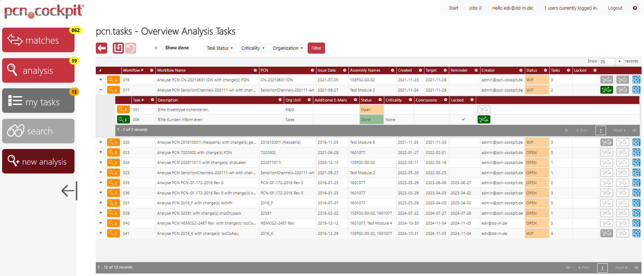The image size is (644, 276).
Task: Click green network add icon for task 004
Action: point(484,120)
